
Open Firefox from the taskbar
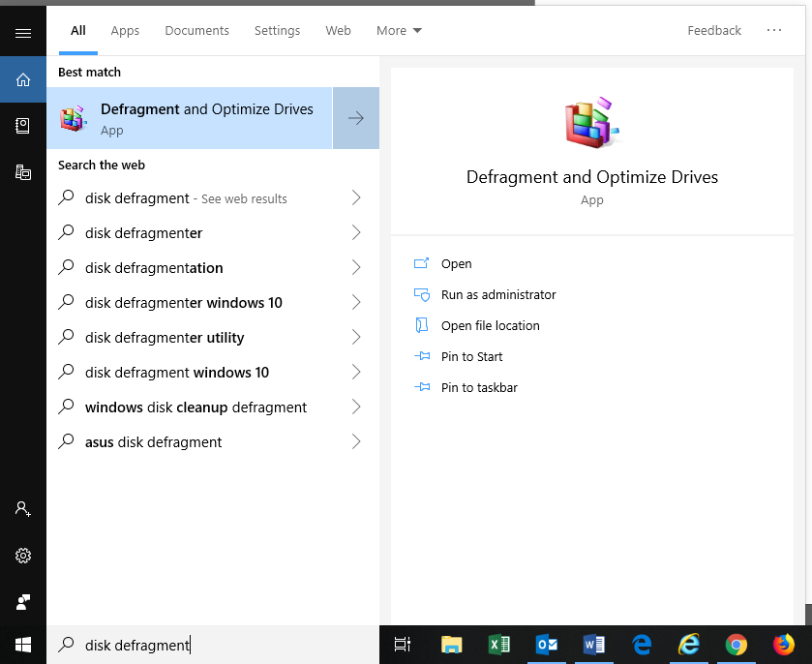783,644
